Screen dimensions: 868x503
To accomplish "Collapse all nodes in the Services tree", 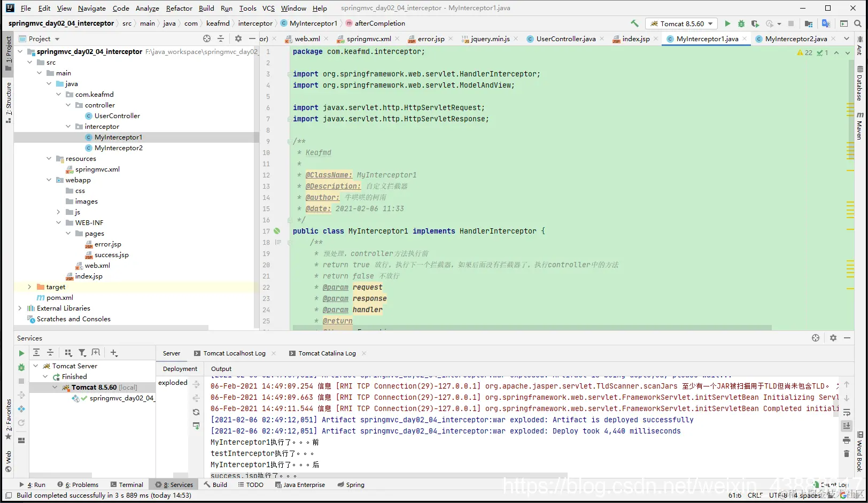I will coord(50,353).
